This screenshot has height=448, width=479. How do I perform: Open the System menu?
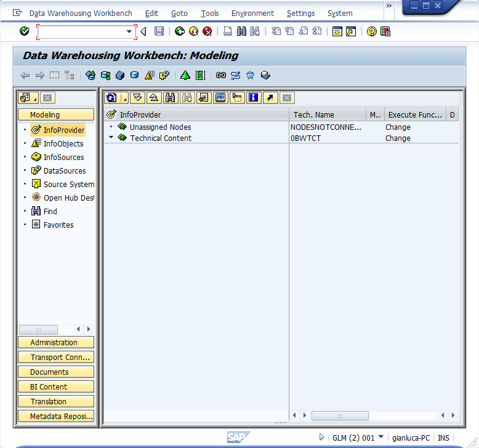click(x=340, y=14)
